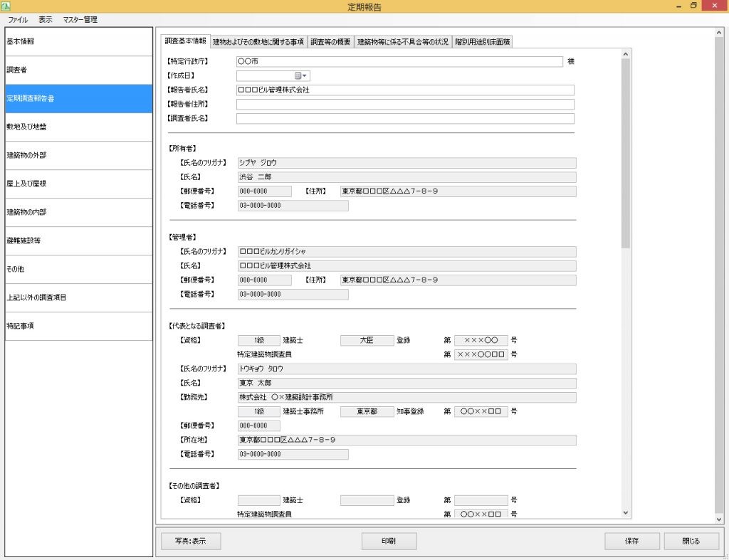Open 上記以外の調査項目 in the sidebar

point(78,298)
